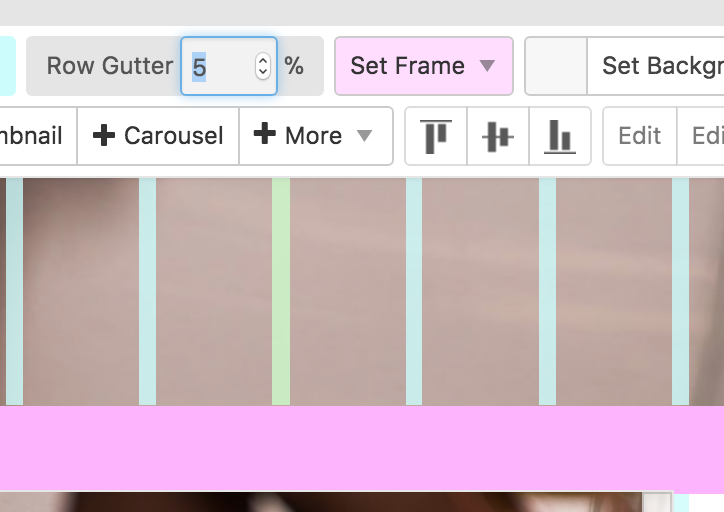
Task: Click the second Edit button at right edge
Action: coord(706,136)
